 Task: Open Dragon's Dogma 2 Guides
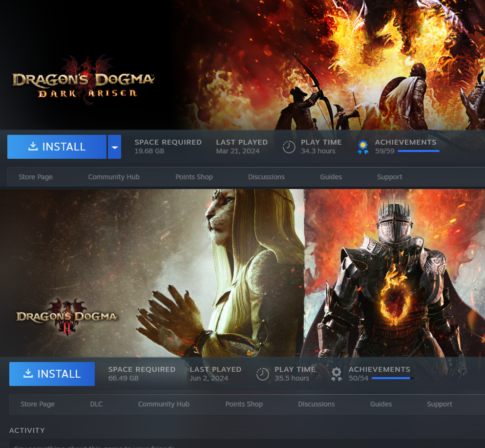[381, 404]
